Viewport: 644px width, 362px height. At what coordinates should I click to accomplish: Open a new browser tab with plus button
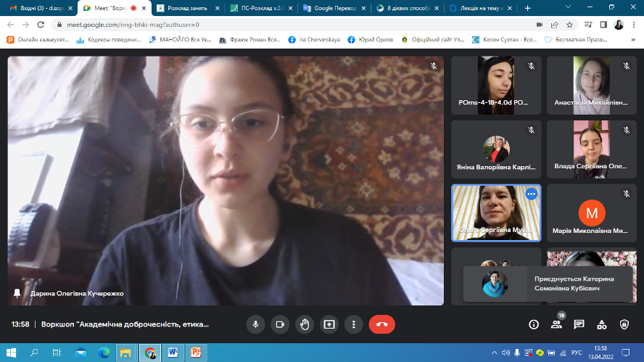pos(528,8)
